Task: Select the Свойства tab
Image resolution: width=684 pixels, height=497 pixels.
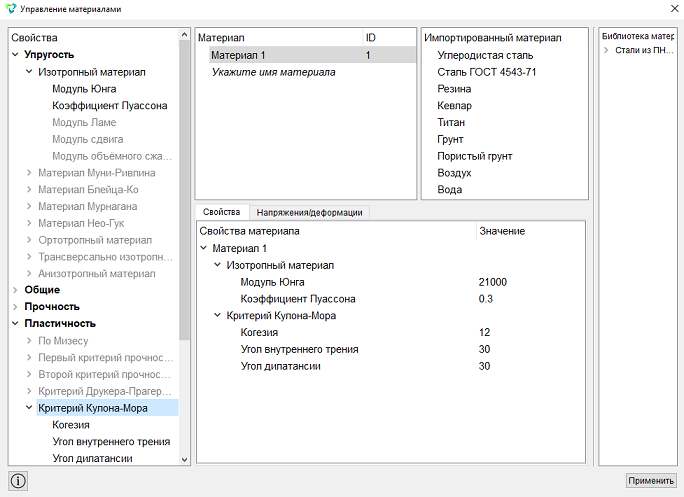Action: tap(222, 212)
